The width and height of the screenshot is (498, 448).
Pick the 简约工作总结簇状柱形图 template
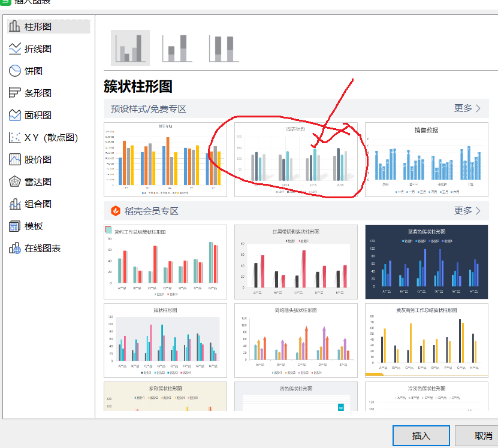[165, 262]
